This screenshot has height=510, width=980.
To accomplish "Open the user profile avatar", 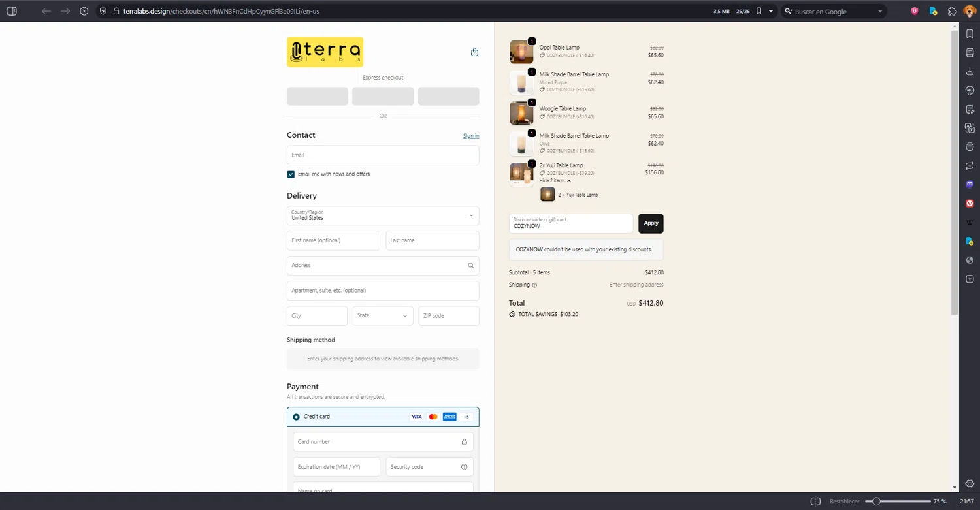I will click(x=970, y=11).
